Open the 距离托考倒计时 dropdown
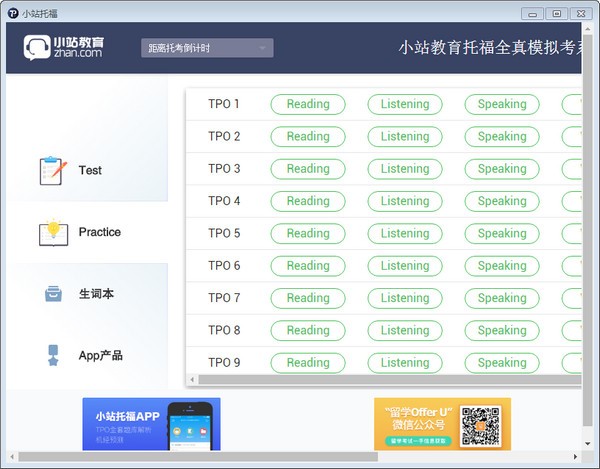Image resolution: width=600 pixels, height=469 pixels. pos(208,48)
